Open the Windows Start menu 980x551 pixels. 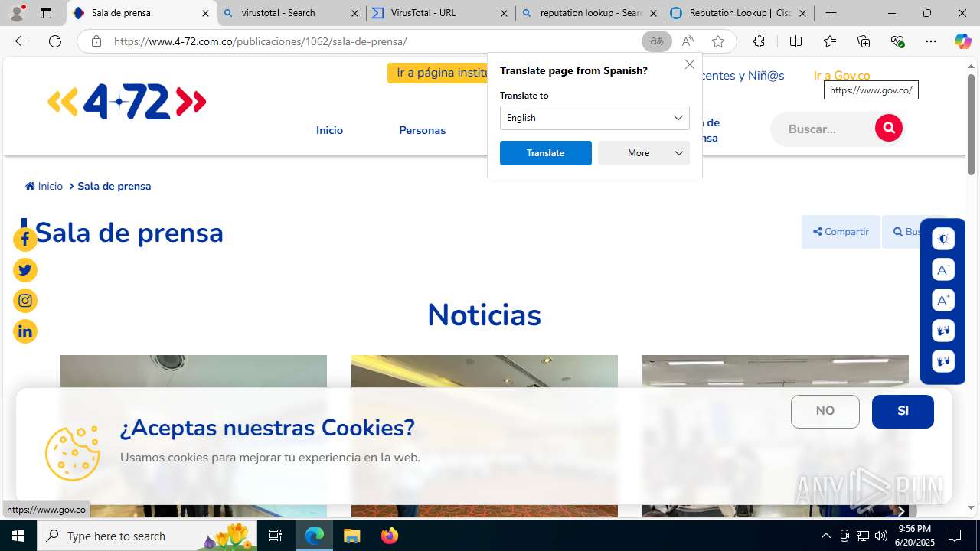(x=18, y=536)
